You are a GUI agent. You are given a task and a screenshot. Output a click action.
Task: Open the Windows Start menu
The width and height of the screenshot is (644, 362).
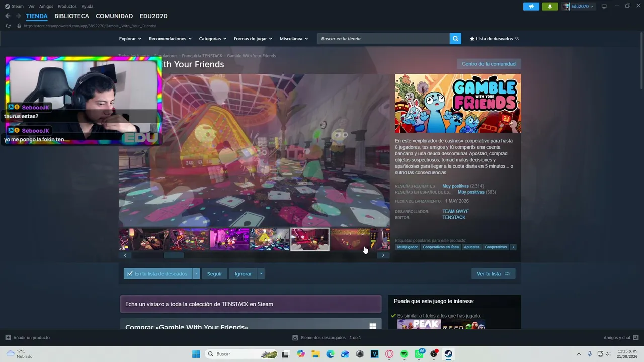pyautogui.click(x=196, y=354)
